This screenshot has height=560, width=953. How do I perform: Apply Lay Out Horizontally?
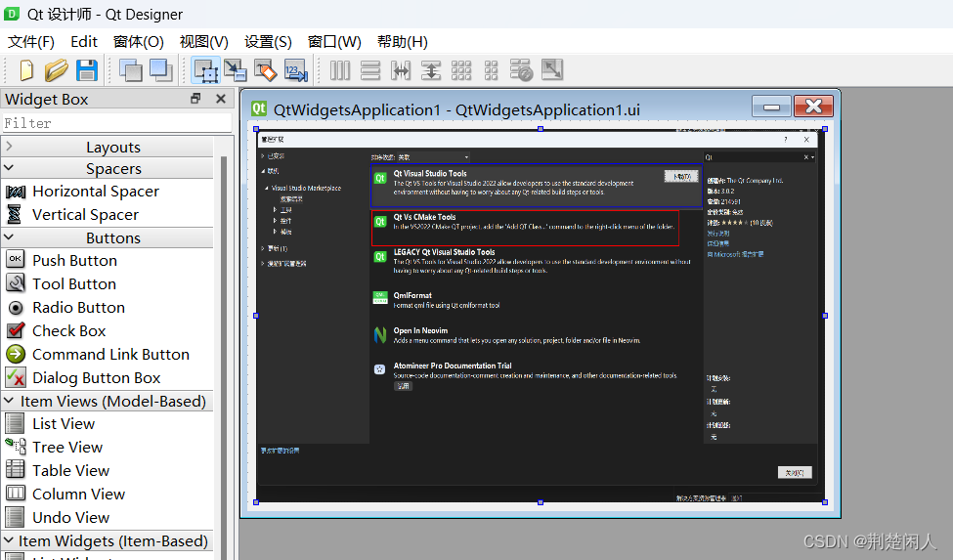point(340,70)
